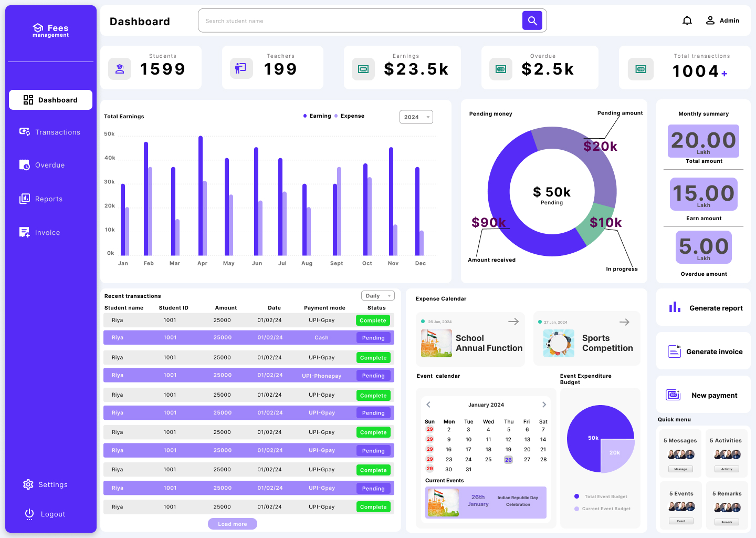This screenshot has height=538, width=756.
Task: Click the Load more button
Action: coord(233,524)
